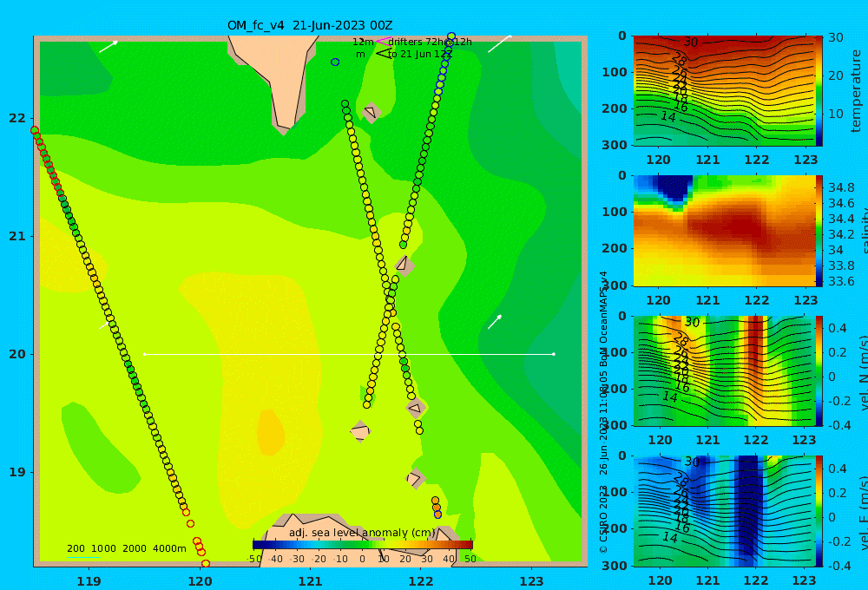
Task: Click the temperature colorbar
Action: 819,91
